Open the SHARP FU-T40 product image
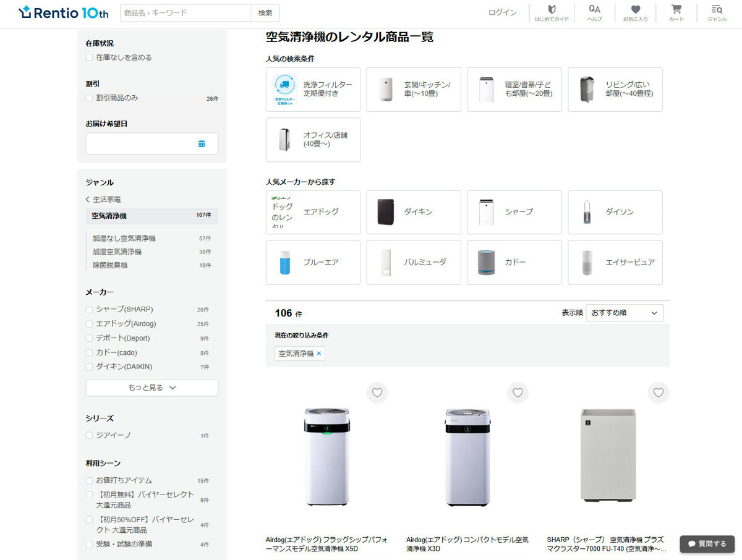This screenshot has height=560, width=742. [x=608, y=455]
